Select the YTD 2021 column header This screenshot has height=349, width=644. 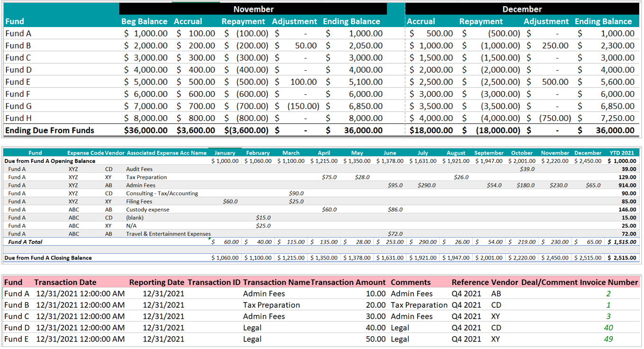tap(622, 153)
